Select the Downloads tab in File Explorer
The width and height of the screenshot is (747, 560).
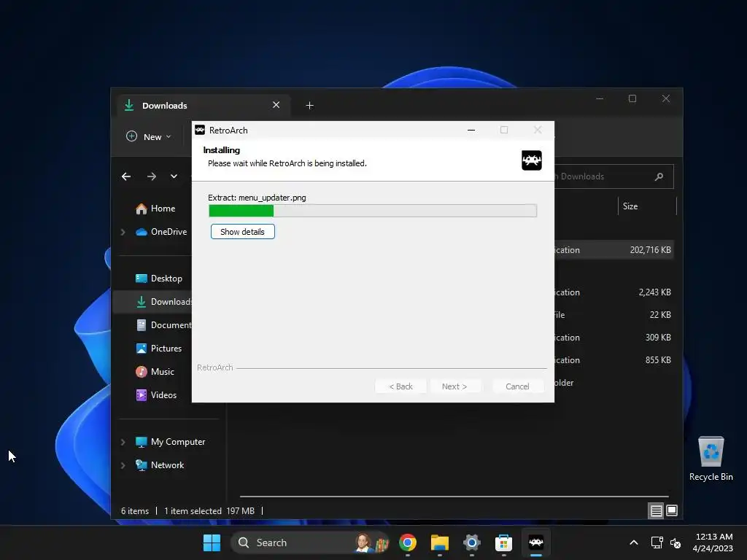coord(203,105)
